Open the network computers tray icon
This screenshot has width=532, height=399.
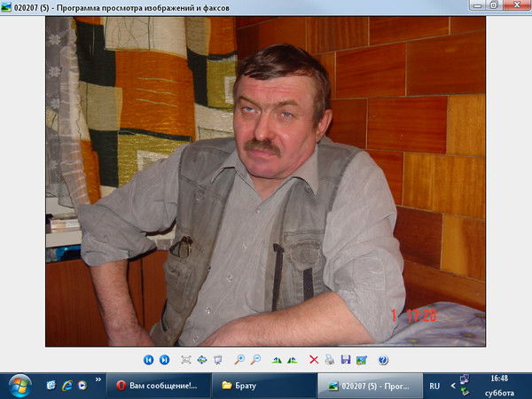coord(465,379)
